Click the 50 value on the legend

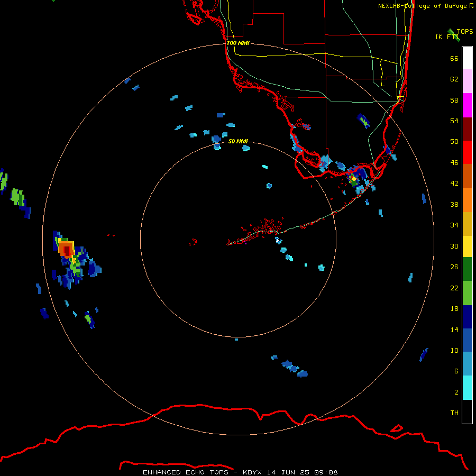click(454, 142)
